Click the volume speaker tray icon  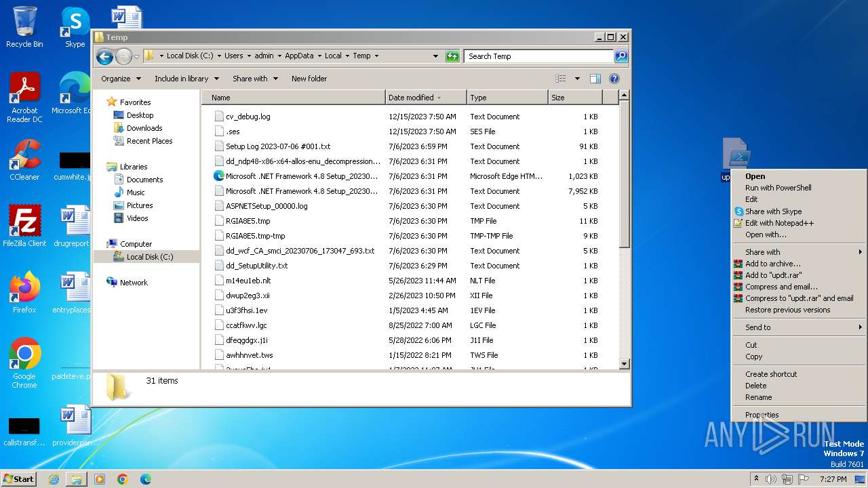[x=771, y=479]
